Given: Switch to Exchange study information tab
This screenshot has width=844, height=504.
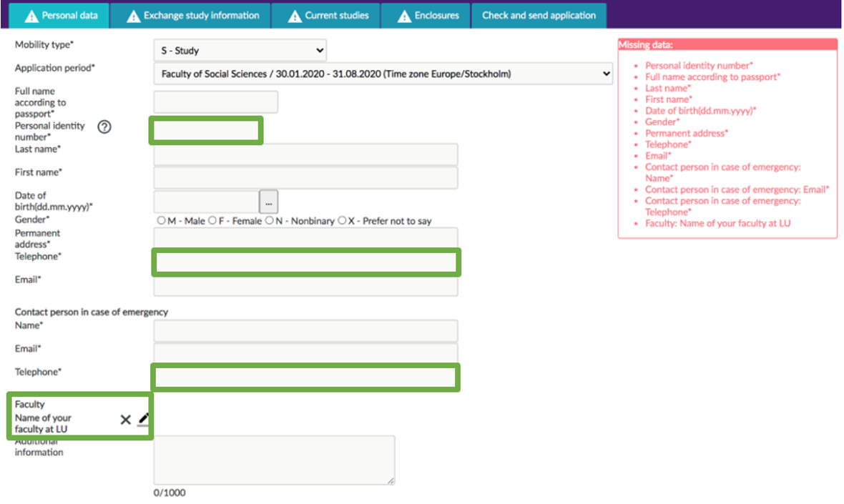Looking at the screenshot, I should [192, 16].
